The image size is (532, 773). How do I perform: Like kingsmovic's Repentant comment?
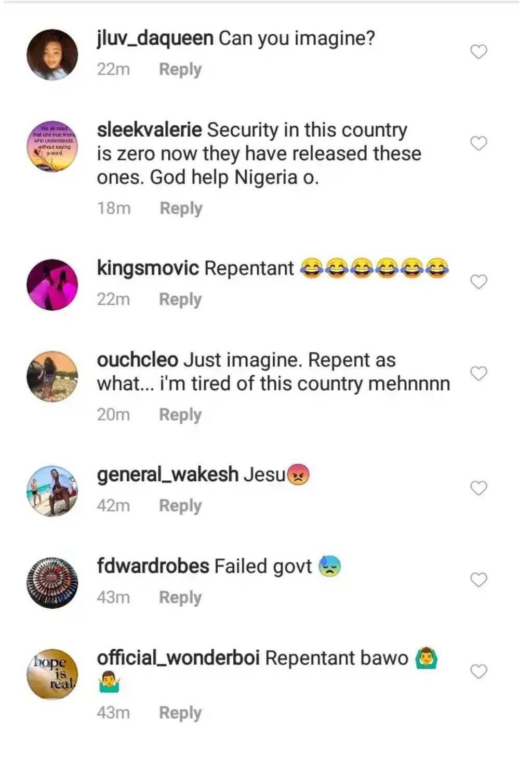click(478, 281)
